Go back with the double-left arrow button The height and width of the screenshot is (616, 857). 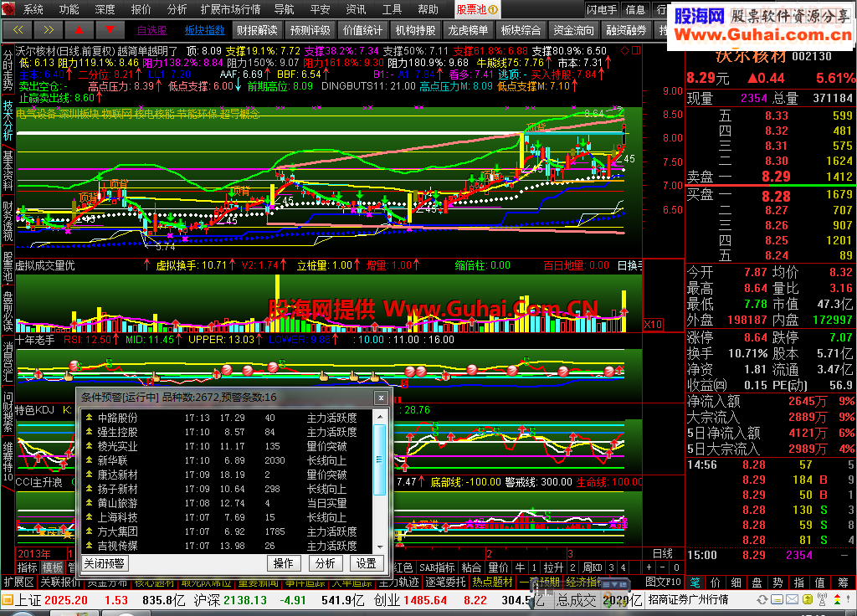pos(18,30)
